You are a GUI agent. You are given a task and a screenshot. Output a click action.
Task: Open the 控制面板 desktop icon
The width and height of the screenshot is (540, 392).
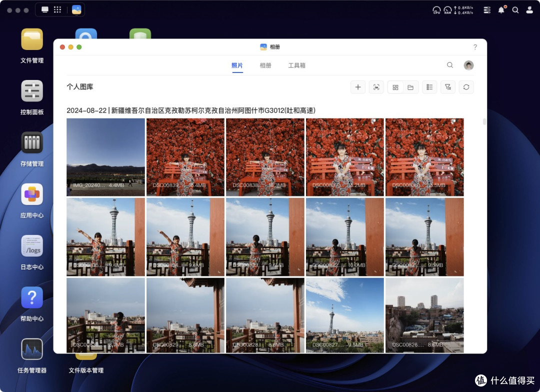click(x=32, y=91)
